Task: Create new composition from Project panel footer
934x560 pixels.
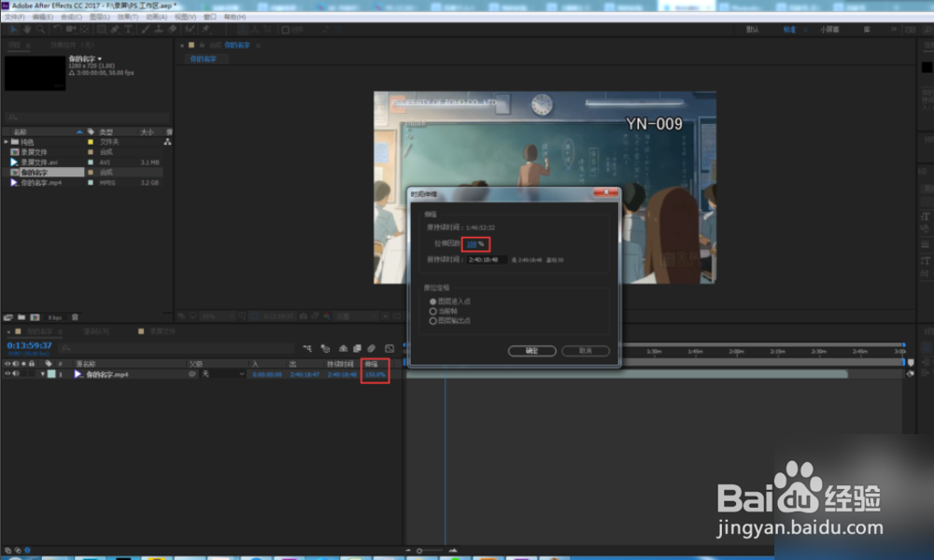Action: point(35,317)
